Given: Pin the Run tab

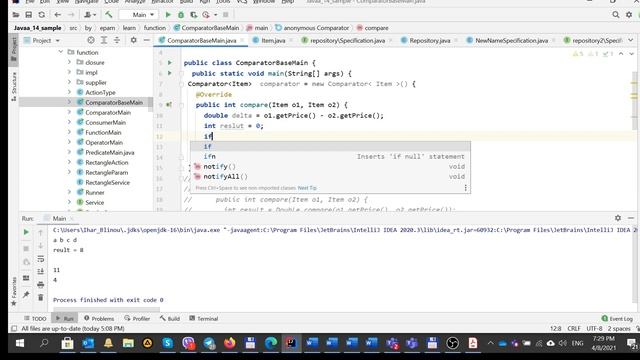Looking at the screenshot, I should 26,294.
